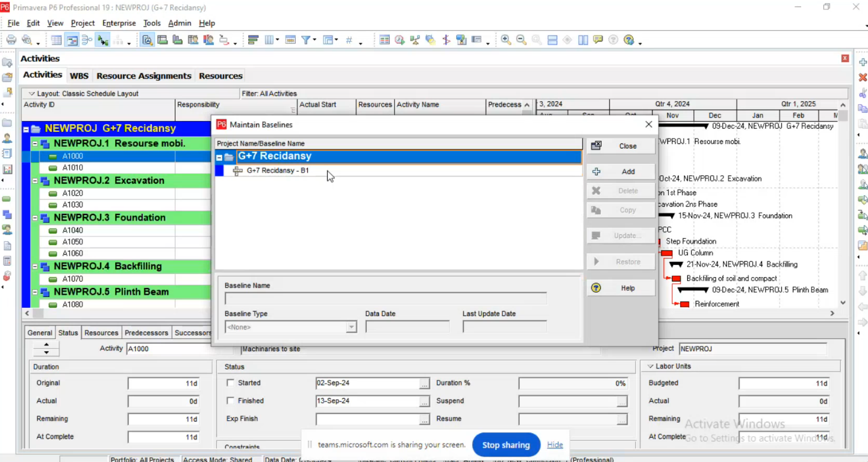Collapse the Labor Units section chevron

[651, 366]
